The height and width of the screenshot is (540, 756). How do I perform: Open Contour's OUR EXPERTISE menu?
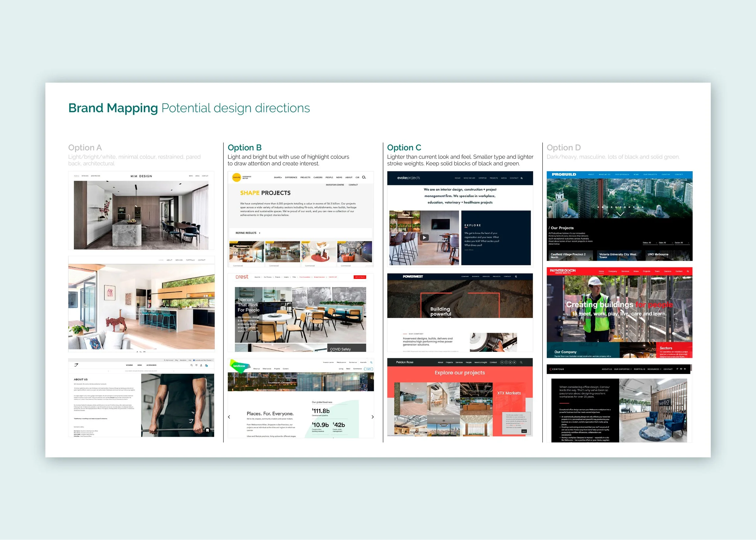click(622, 369)
